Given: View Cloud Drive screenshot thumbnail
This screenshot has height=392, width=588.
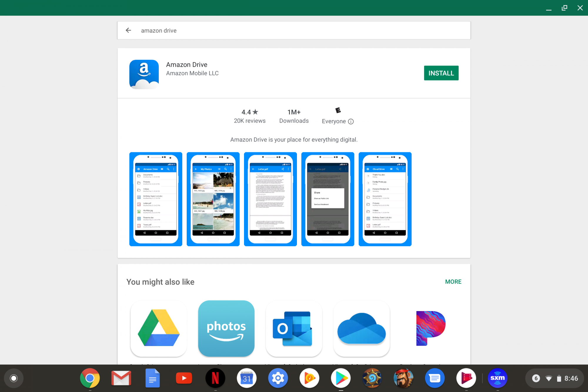Looking at the screenshot, I should [385, 199].
